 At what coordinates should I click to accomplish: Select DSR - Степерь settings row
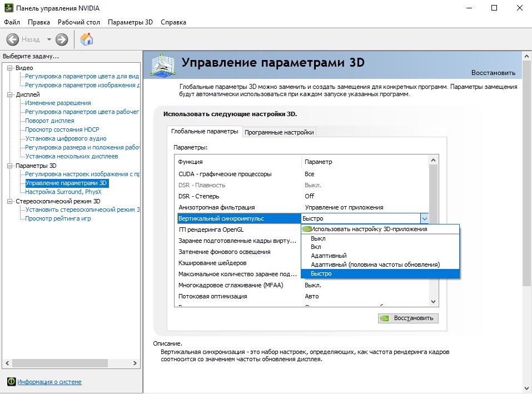click(x=302, y=196)
